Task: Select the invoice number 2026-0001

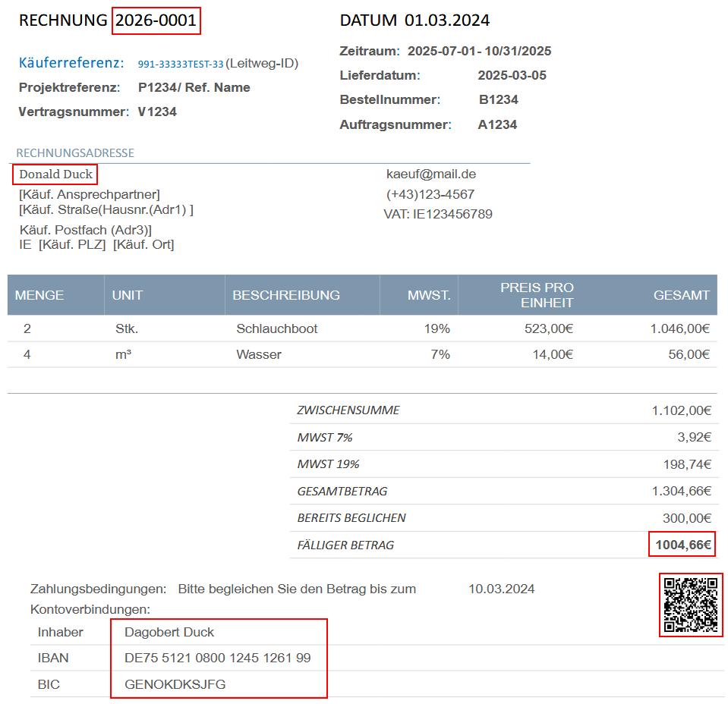Action: pyautogui.click(x=156, y=21)
